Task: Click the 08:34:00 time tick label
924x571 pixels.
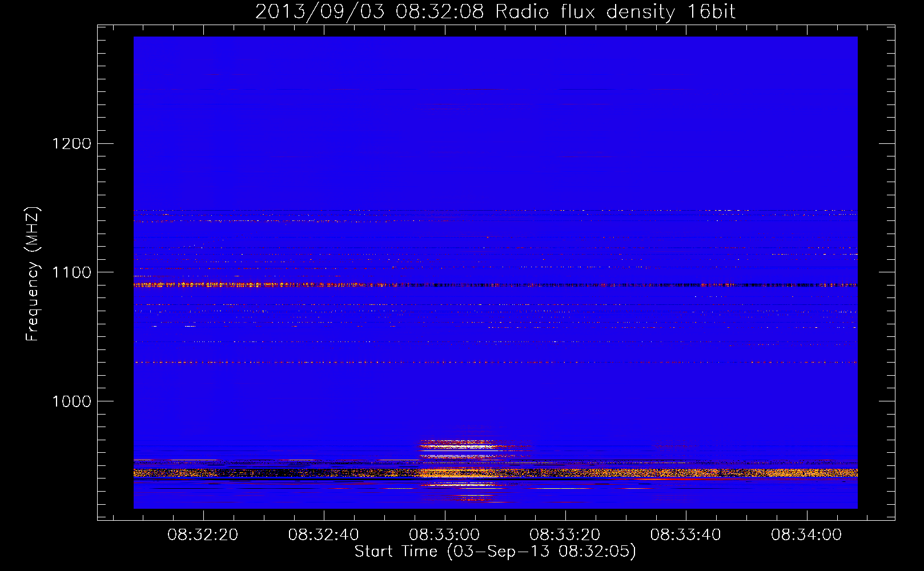Action: pyautogui.click(x=806, y=535)
